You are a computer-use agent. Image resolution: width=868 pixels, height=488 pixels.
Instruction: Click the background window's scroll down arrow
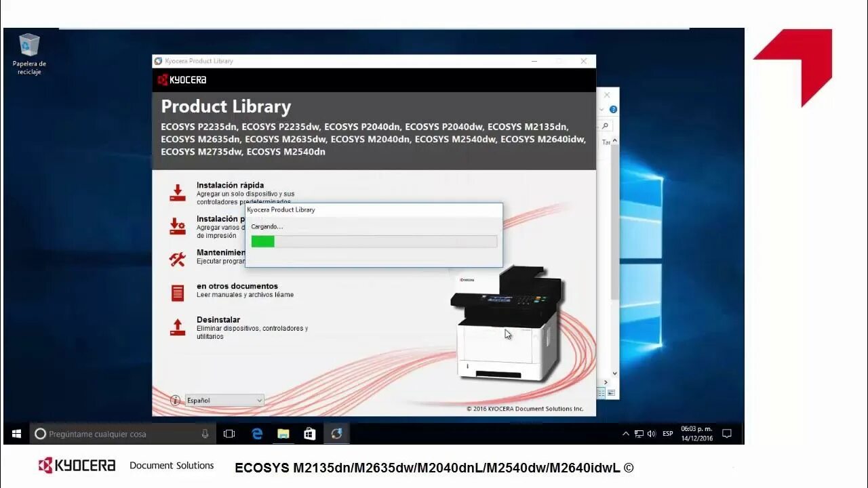(x=615, y=373)
